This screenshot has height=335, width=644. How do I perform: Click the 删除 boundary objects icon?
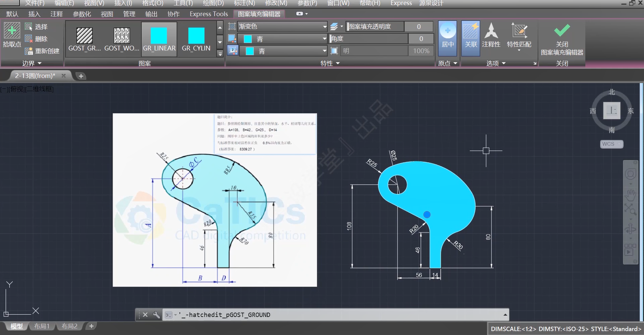(x=28, y=39)
